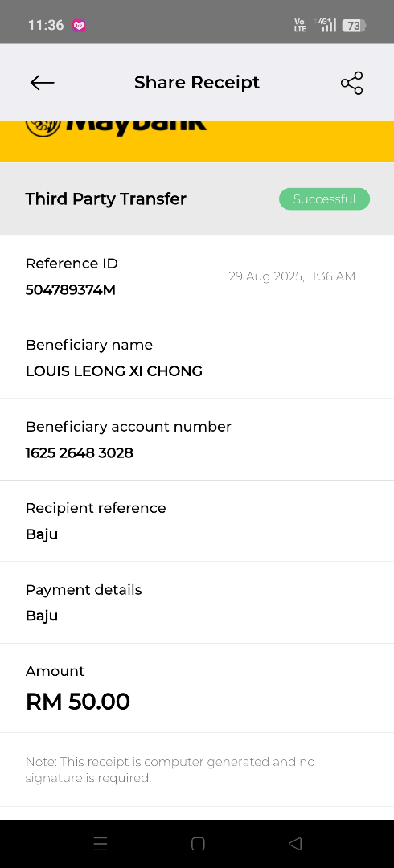Tap the battery indicator in status bar
The height and width of the screenshot is (868, 394).
coord(354,26)
